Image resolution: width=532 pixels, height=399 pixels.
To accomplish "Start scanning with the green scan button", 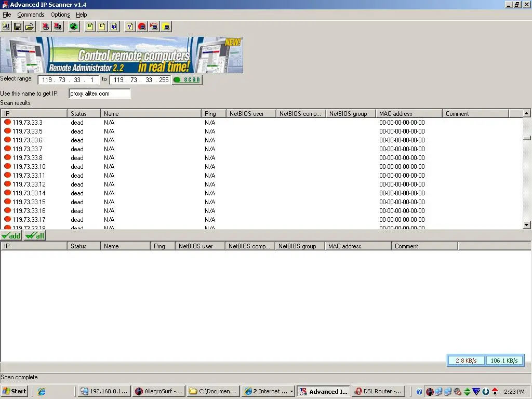I will tap(187, 79).
